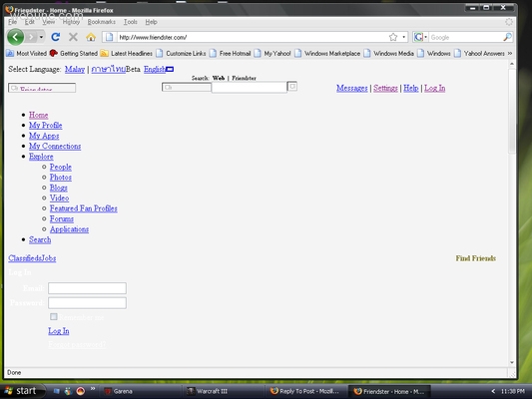This screenshot has height=399, width=532.
Task: Open Settings link
Action: pyautogui.click(x=385, y=88)
